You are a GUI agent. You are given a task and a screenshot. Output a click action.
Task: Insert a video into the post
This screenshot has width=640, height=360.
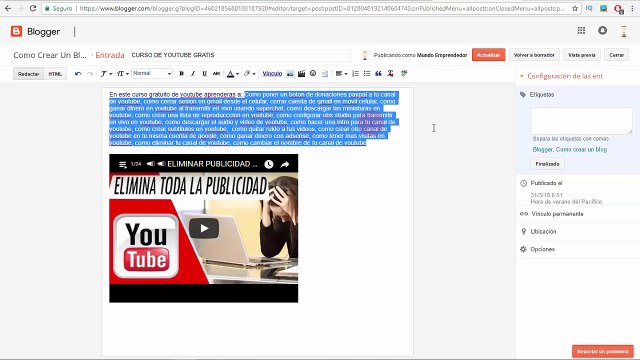pyautogui.click(x=302, y=74)
